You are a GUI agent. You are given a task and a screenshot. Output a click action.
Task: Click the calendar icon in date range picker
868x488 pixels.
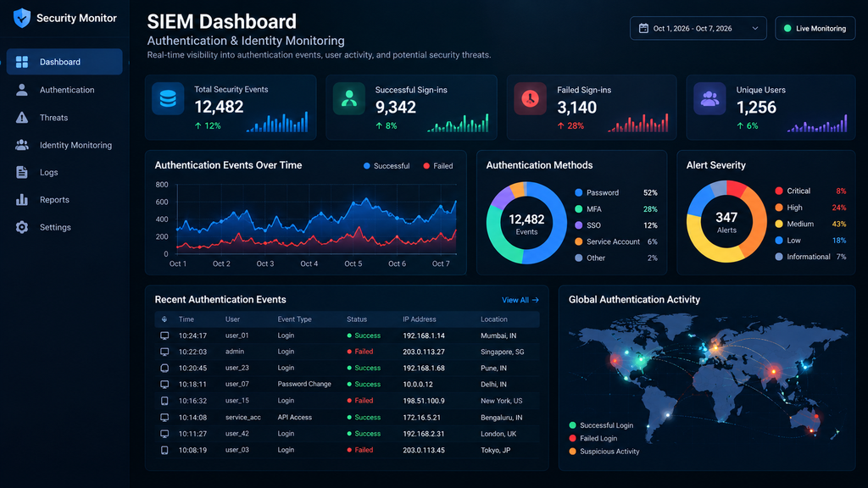click(643, 28)
